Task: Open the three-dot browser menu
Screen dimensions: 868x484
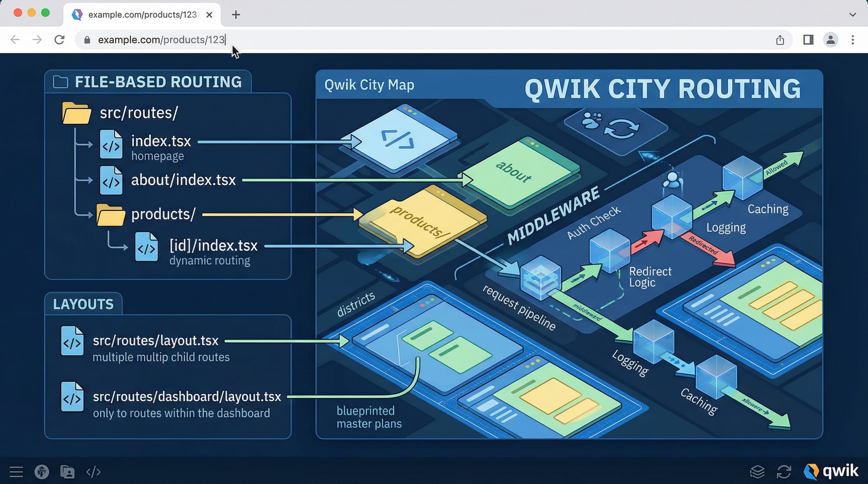Action: [x=852, y=40]
